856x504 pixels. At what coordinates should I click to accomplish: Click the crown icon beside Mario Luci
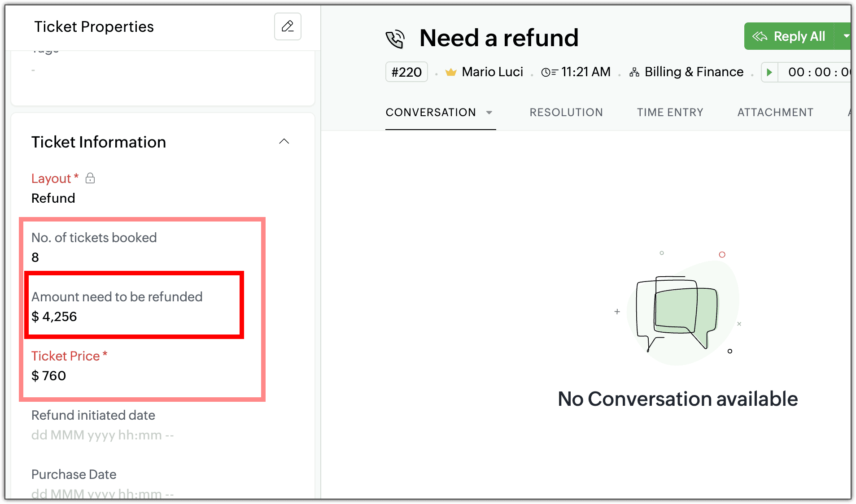point(451,72)
